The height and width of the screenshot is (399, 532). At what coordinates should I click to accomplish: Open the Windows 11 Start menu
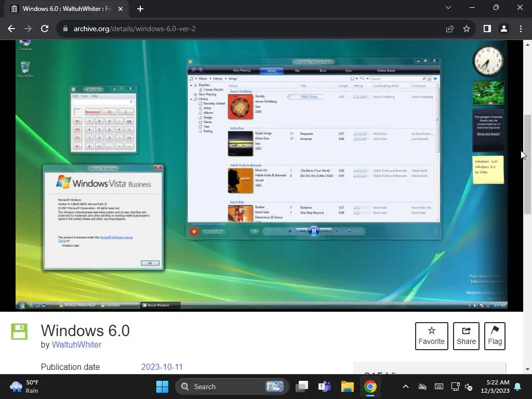[x=162, y=387]
